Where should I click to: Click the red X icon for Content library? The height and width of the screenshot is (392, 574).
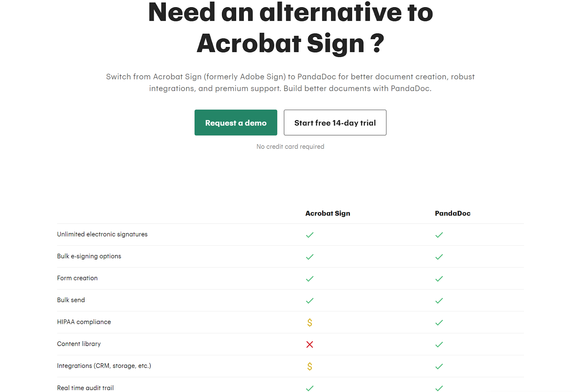(x=310, y=344)
